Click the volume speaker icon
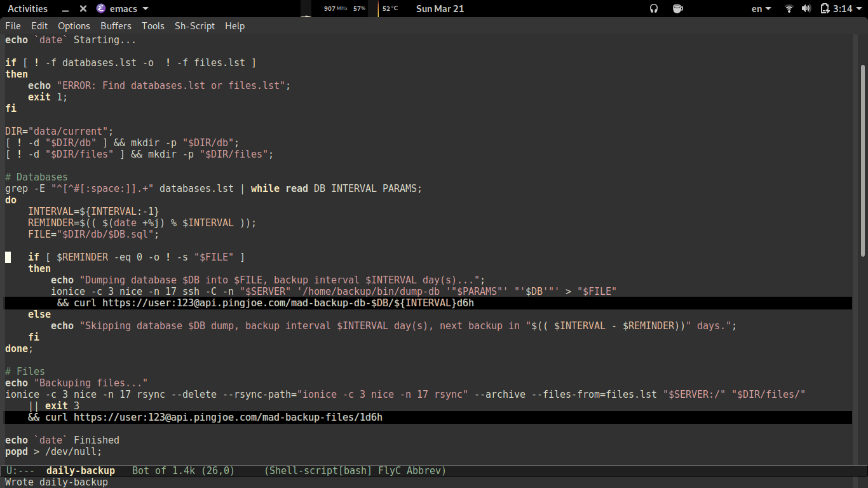868x488 pixels. pyautogui.click(x=806, y=9)
